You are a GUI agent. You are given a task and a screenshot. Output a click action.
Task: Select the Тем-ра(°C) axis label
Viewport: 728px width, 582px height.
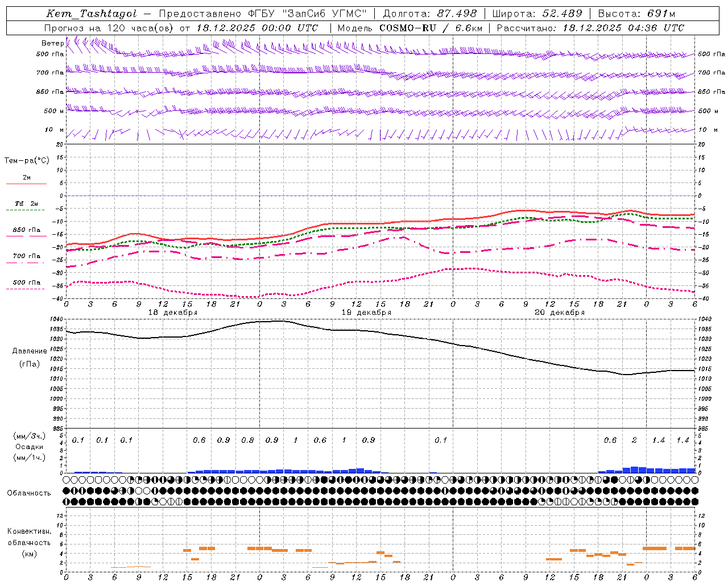click(x=27, y=161)
